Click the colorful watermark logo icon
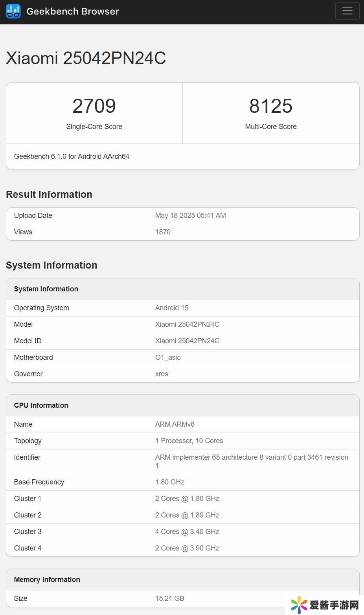This screenshot has height=615, width=364. (x=299, y=605)
